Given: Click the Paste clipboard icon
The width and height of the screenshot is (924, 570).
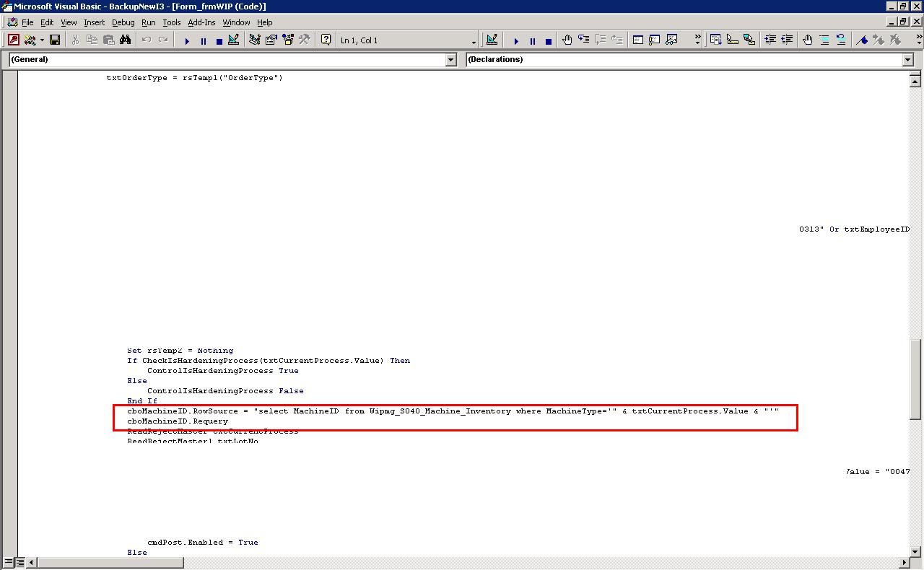Looking at the screenshot, I should [108, 40].
